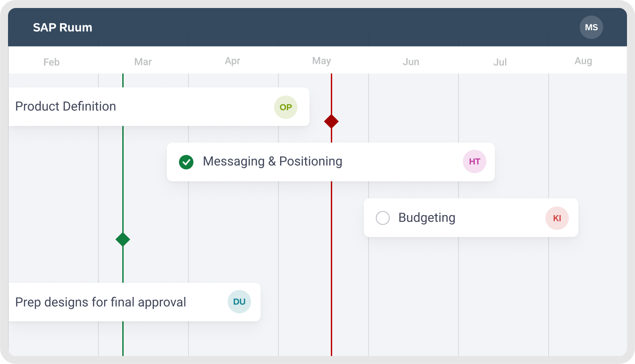
Task: Click the OP assignee avatar on Product Definition
Action: [285, 107]
